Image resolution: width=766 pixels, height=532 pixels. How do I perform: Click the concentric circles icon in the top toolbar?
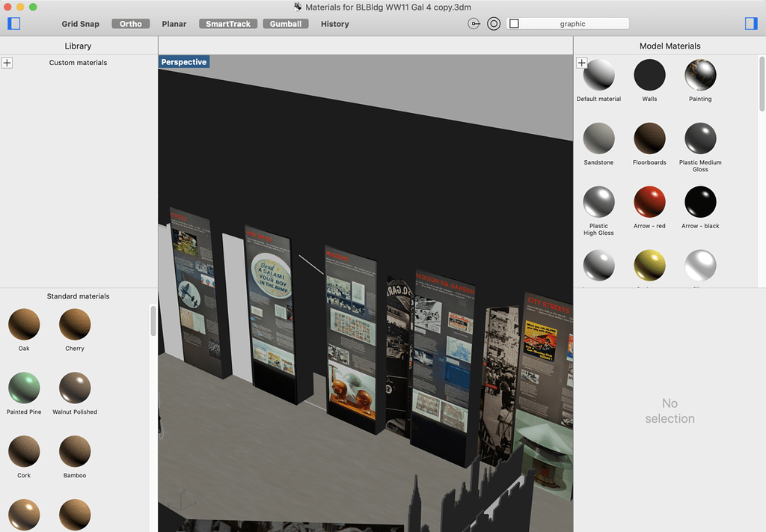493,23
